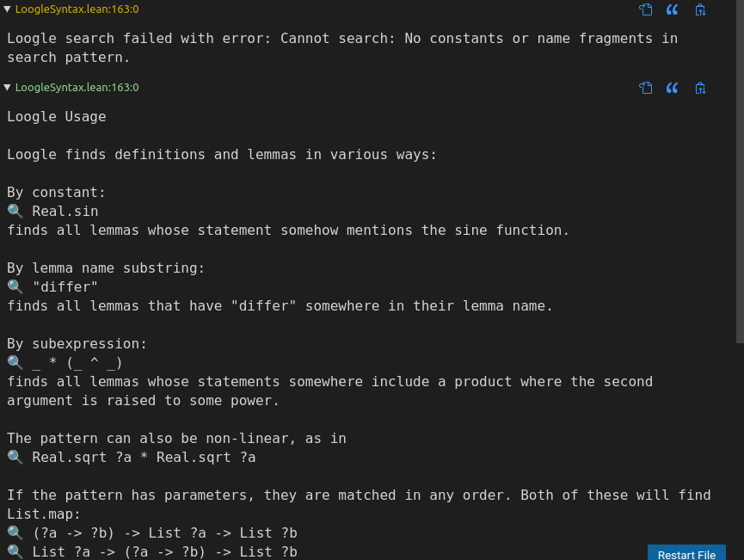Click the "differ" example query text
The height and width of the screenshot is (560, 744).
click(x=65, y=286)
